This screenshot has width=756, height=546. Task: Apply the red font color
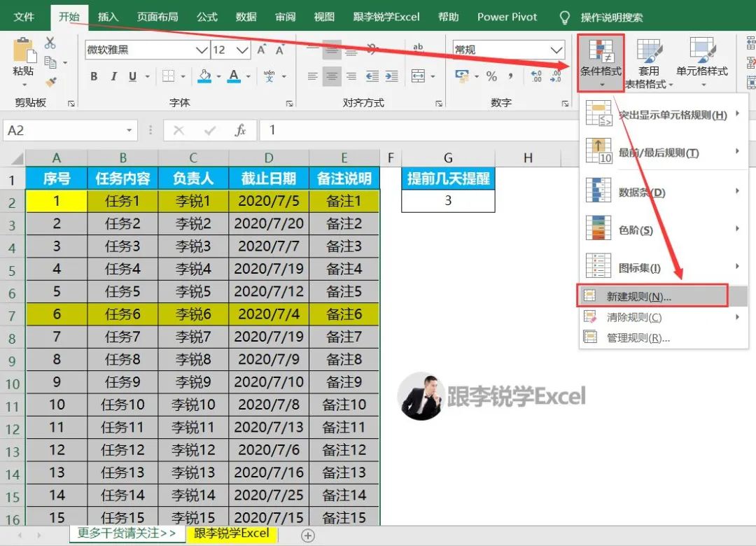tap(234, 76)
